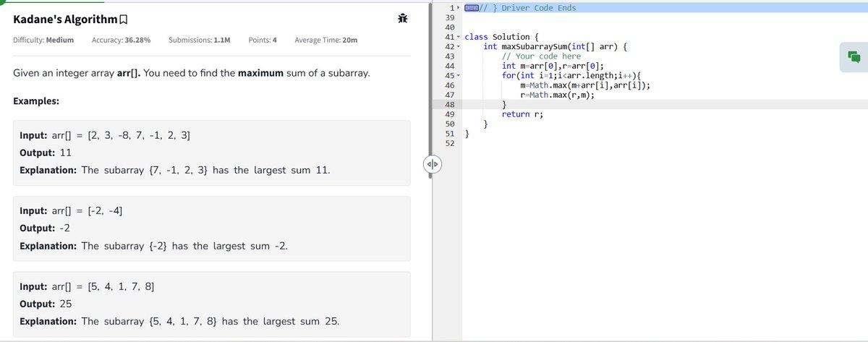Image resolution: width=868 pixels, height=342 pixels.
Task: Click line 'int m=arr[0],r=arr[0];'
Action: (553, 66)
